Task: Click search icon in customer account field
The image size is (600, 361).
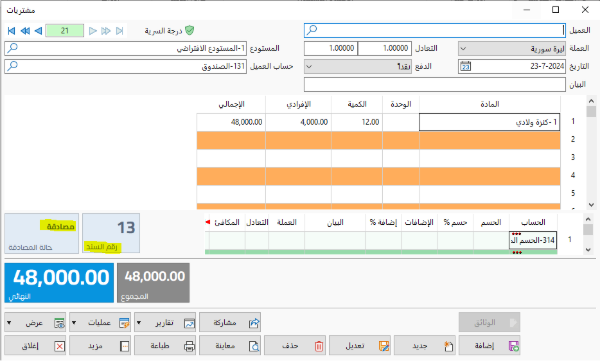Action: [x=12, y=66]
